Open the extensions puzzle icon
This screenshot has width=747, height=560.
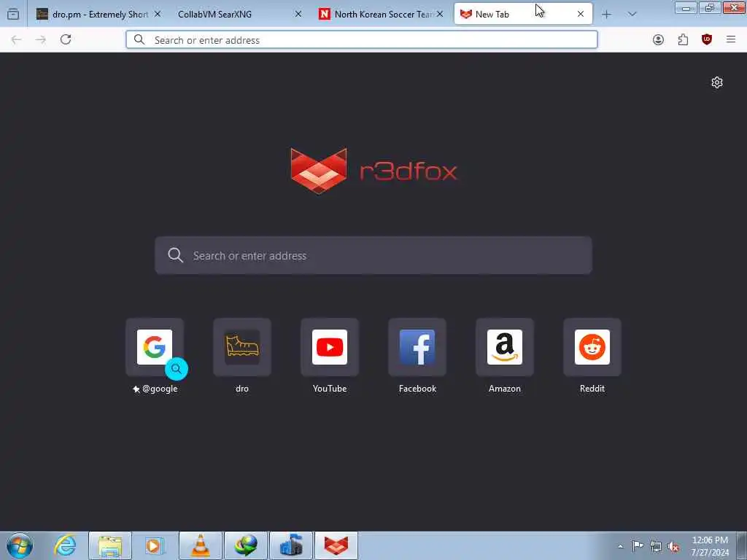[683, 39]
